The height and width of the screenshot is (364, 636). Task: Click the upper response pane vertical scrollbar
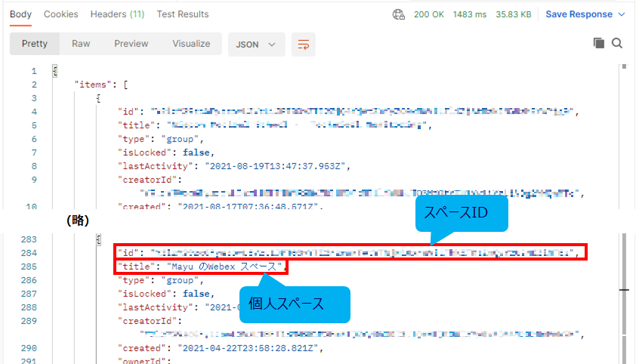[x=623, y=136]
